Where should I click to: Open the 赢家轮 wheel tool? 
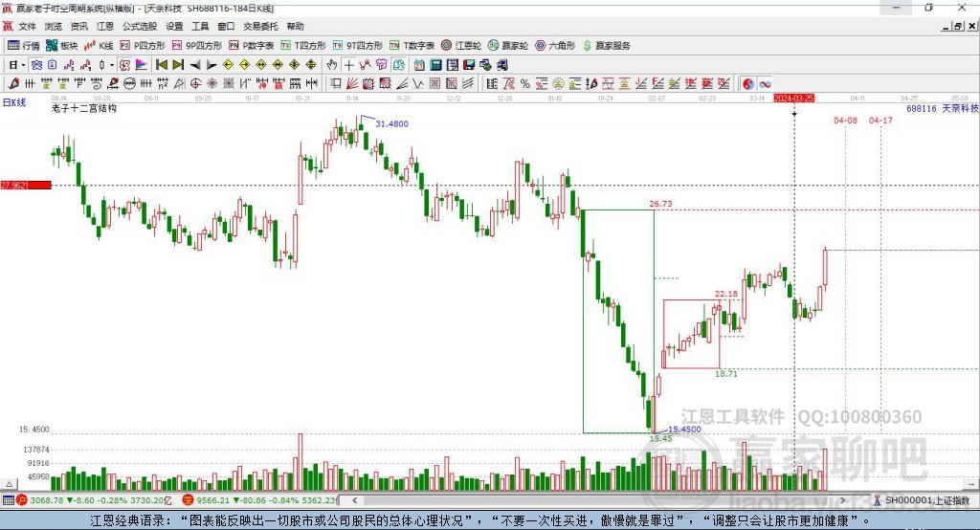508,46
